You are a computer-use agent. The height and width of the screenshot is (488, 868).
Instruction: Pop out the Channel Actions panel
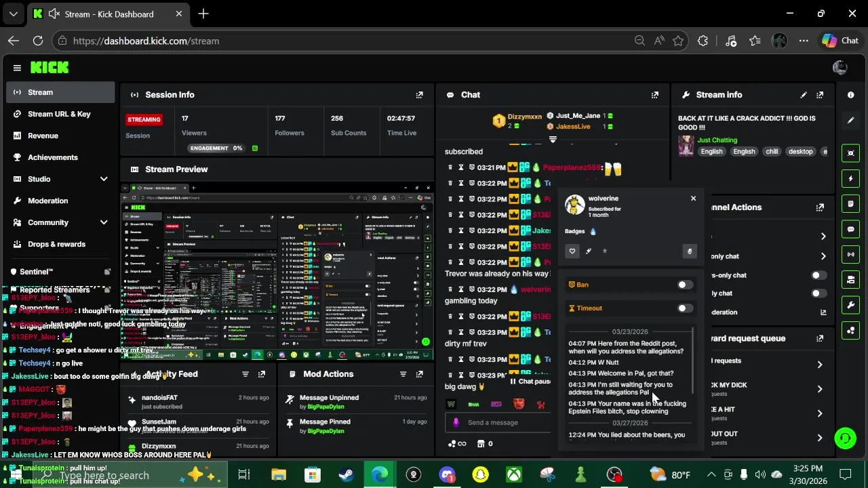click(x=820, y=207)
